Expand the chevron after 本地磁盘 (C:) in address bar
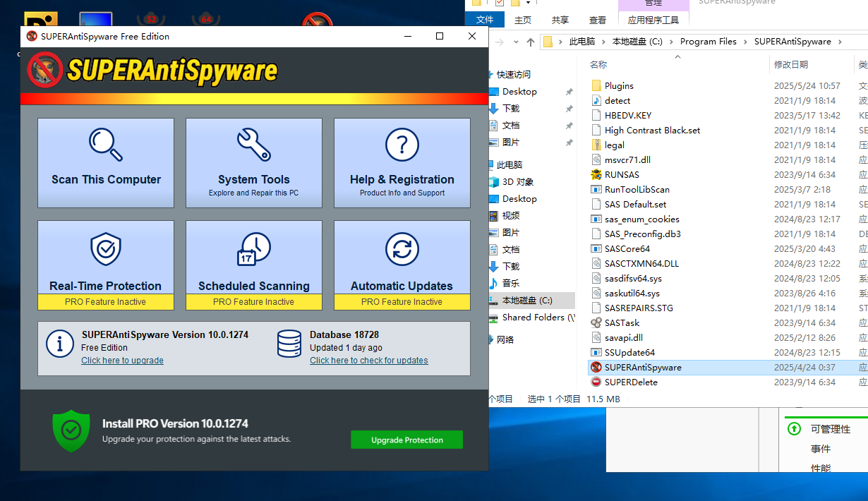 pos(672,42)
